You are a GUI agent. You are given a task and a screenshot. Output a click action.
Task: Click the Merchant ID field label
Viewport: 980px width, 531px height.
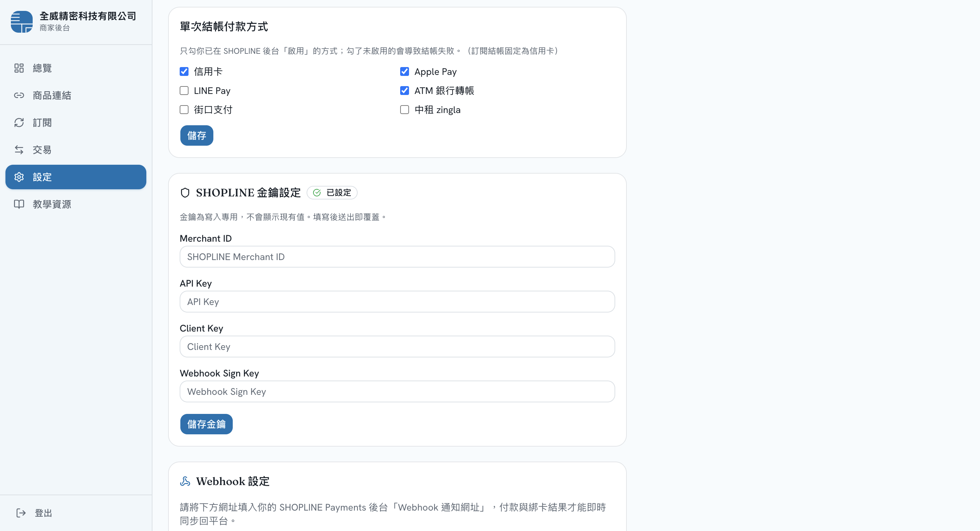tap(206, 238)
